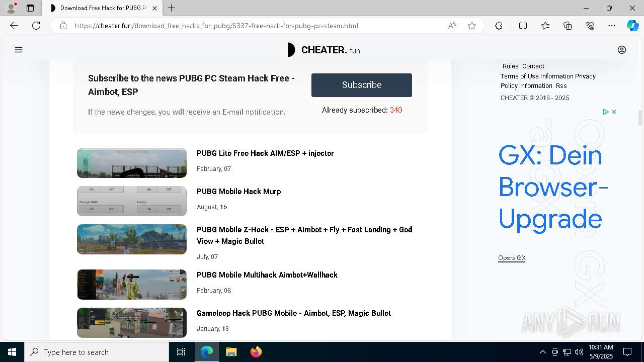The height and width of the screenshot is (362, 644).
Task: Open Task View on taskbar
Action: [x=181, y=352]
